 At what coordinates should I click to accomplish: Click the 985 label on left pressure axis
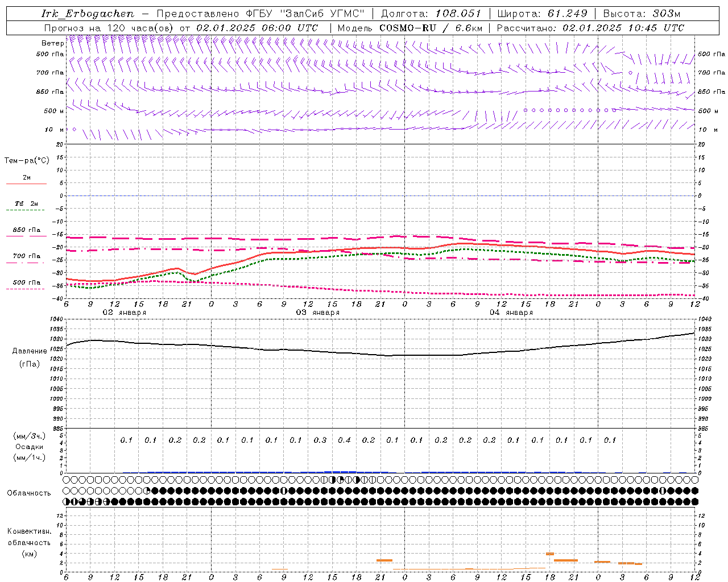tap(59, 429)
